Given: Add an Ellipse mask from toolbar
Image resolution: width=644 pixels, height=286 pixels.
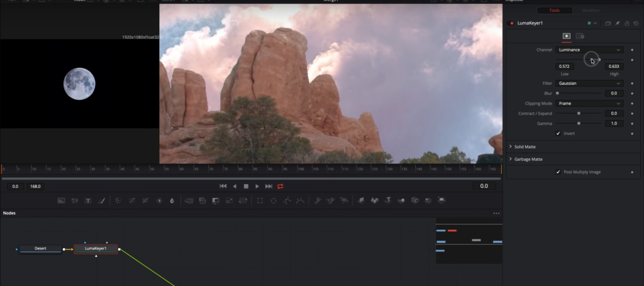Looking at the screenshot, I should point(274,201).
